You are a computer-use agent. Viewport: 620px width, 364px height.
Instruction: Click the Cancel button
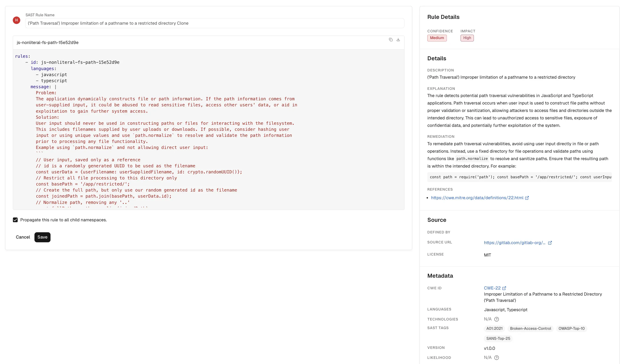click(23, 237)
